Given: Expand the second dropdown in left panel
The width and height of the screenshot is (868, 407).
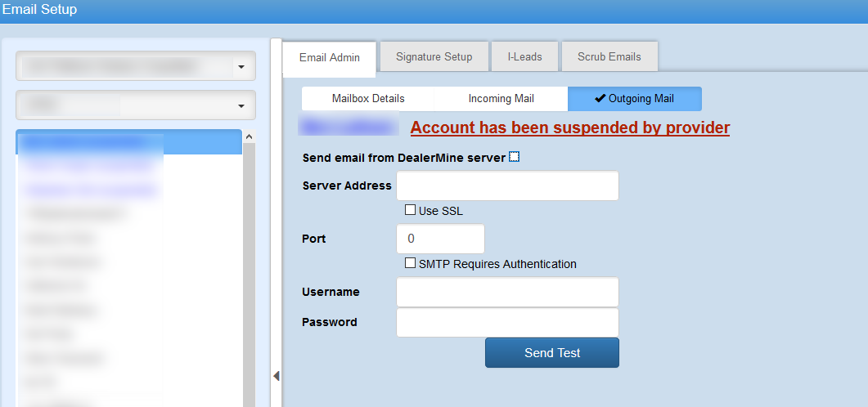Looking at the screenshot, I should pyautogui.click(x=136, y=105).
